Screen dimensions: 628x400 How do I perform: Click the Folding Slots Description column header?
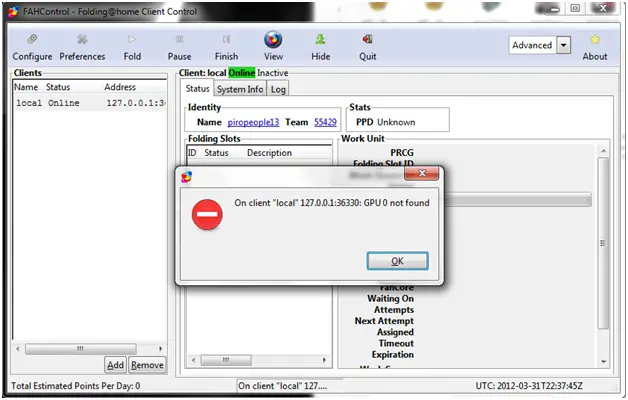tap(269, 153)
